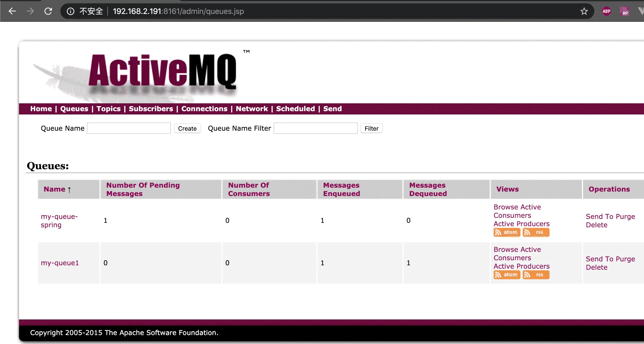Purge the my-queue1 queue
Screen dimensions: 644x344
(625, 259)
